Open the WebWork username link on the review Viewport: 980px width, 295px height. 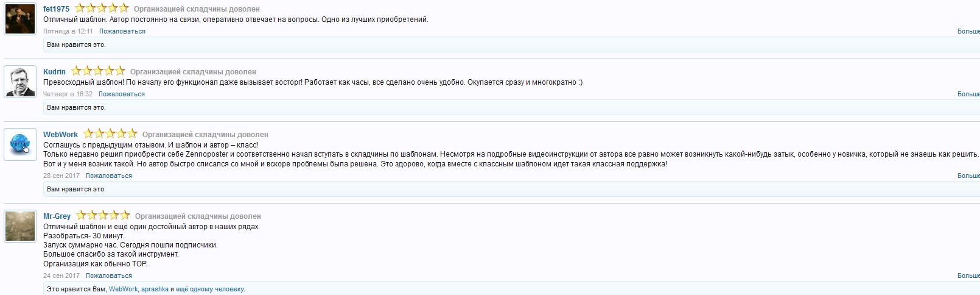[60, 135]
